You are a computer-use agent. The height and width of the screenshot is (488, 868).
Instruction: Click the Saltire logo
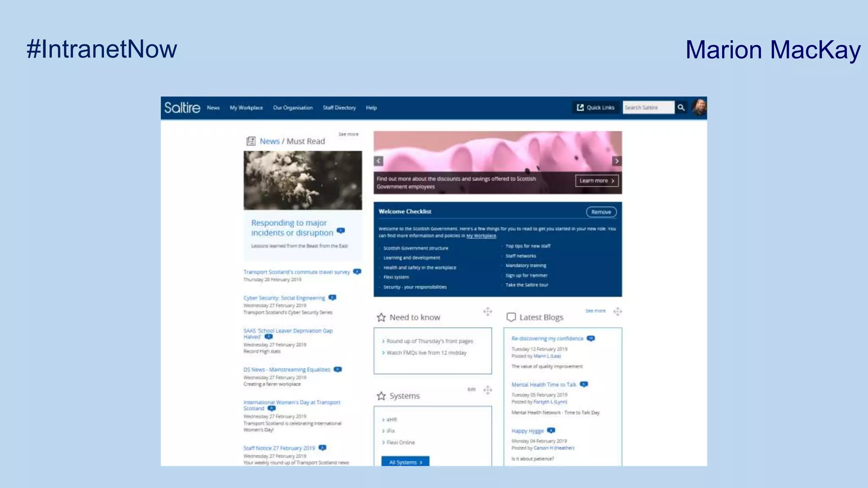tap(182, 108)
